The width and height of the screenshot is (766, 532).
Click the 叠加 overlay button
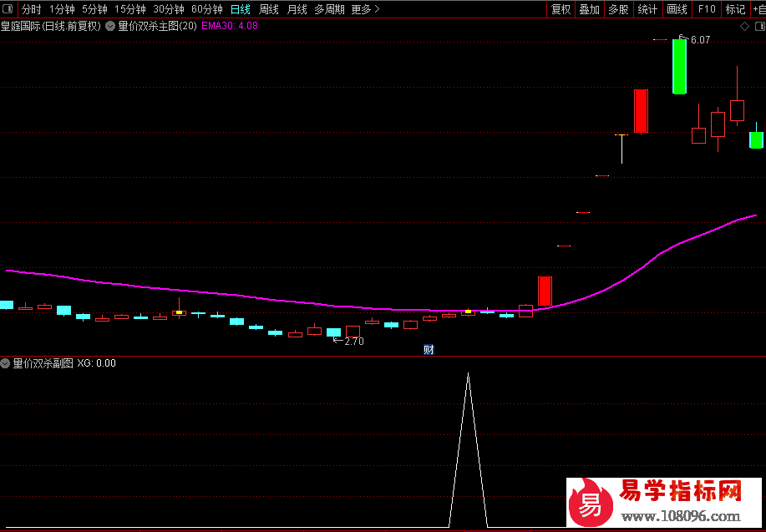click(x=590, y=9)
